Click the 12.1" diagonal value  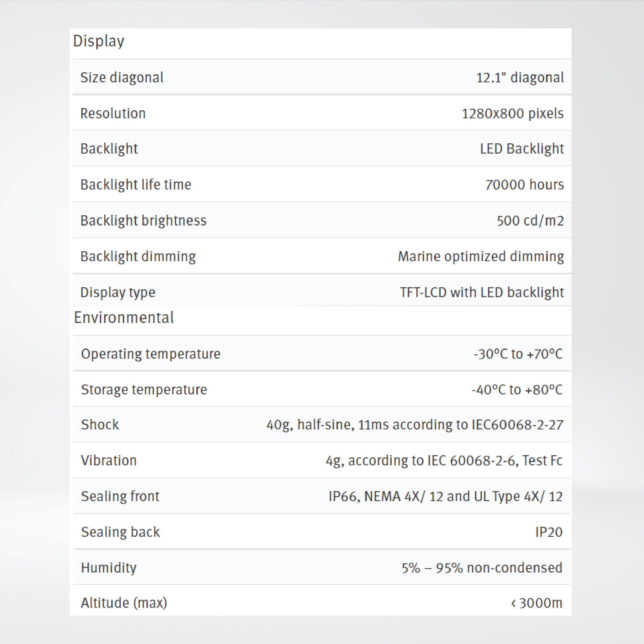coord(520,78)
